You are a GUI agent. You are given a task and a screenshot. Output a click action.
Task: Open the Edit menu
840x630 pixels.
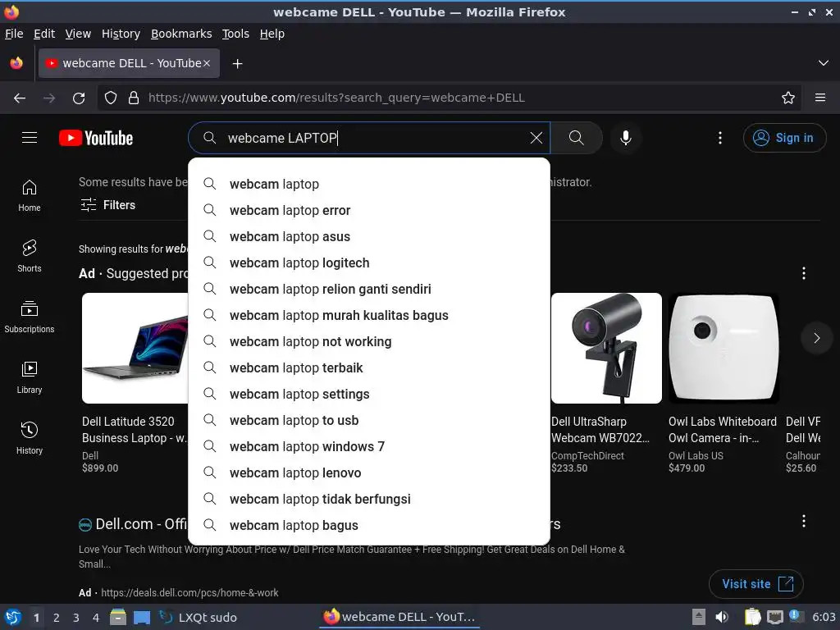[44, 34]
